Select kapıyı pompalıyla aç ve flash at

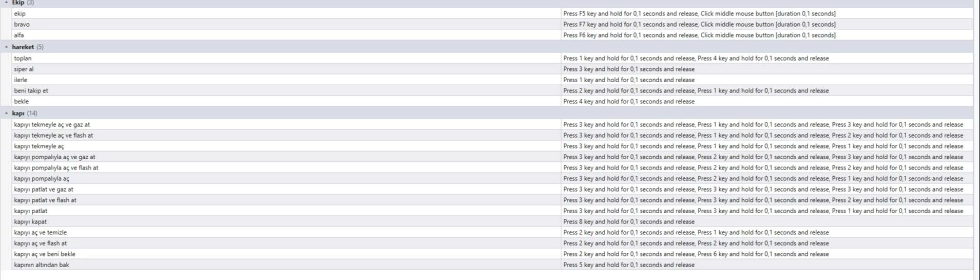pos(56,167)
